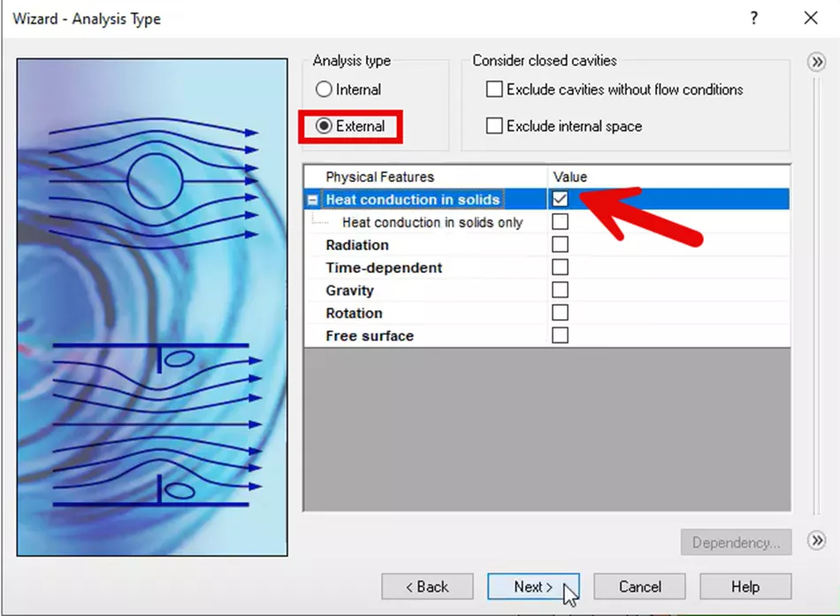840x616 pixels.
Task: Click the Back button
Action: (x=427, y=586)
